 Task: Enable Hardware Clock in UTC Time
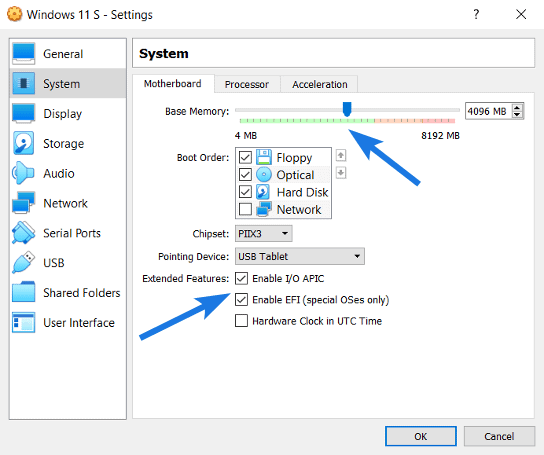click(x=241, y=321)
